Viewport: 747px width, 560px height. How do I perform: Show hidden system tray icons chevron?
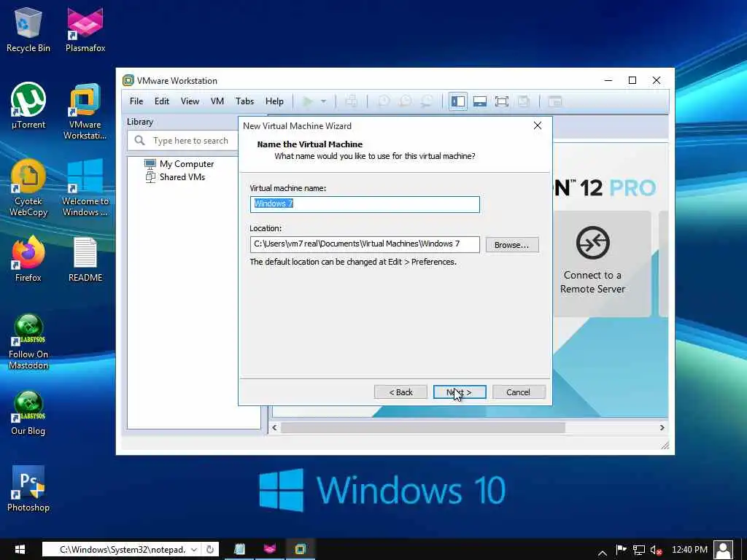602,553
